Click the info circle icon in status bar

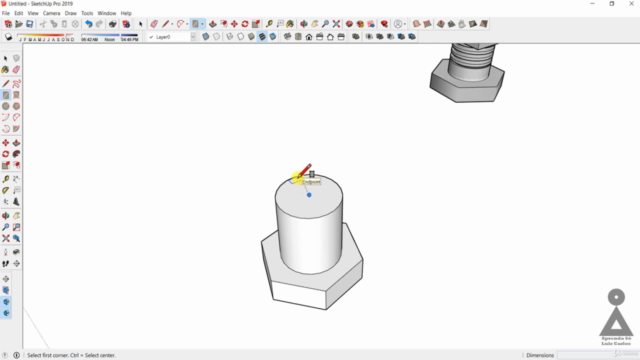[16, 355]
